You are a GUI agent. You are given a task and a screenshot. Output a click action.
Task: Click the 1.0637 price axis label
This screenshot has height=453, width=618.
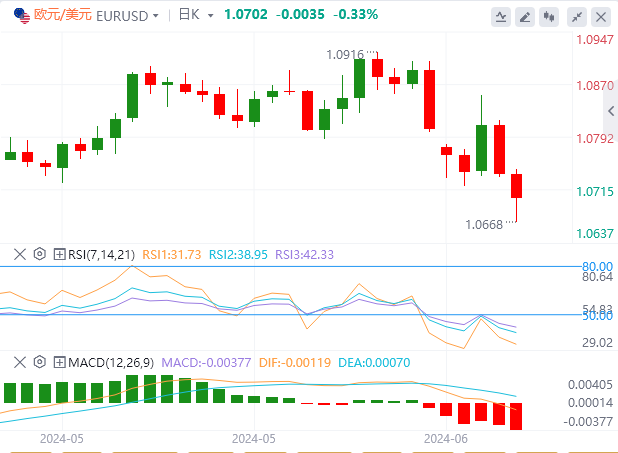tap(595, 234)
